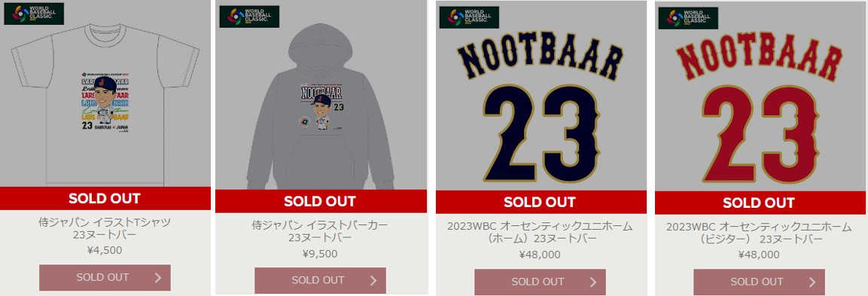Open the gray Nootbaar hoodie image

pyautogui.click(x=321, y=95)
